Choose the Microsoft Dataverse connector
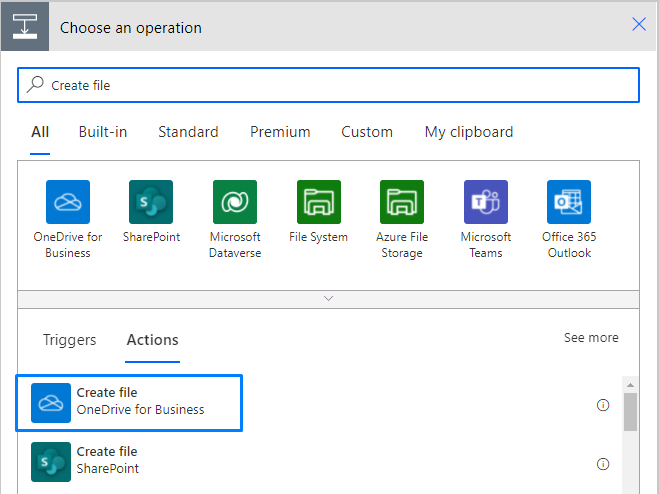The width and height of the screenshot is (659, 494). point(235,202)
